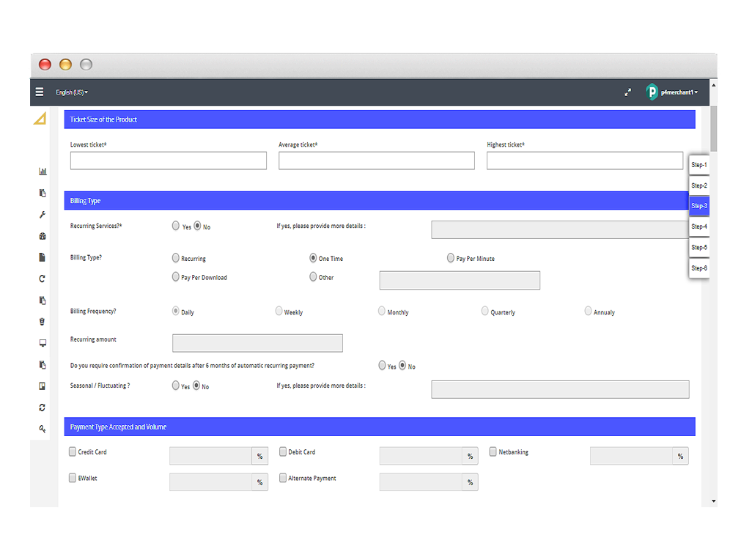Screen dimensions: 752x560
Task: Open the bar chart analytics sidebar icon
Action: coord(43,171)
